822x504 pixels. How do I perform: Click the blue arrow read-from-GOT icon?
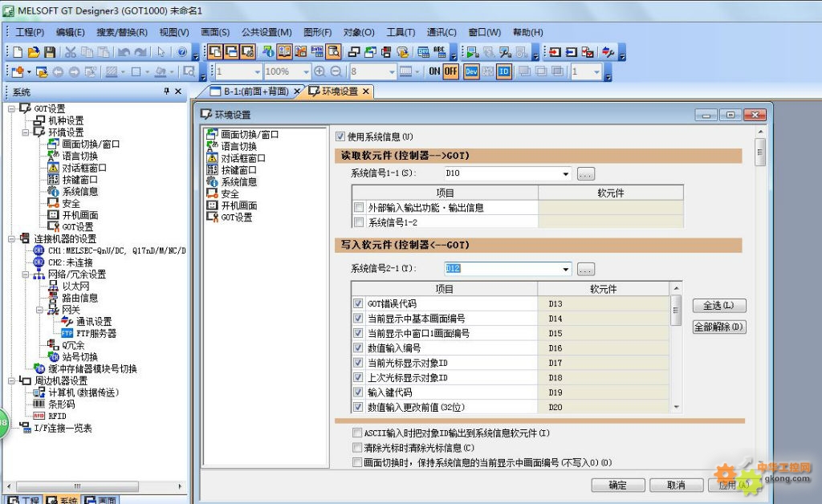(572, 52)
